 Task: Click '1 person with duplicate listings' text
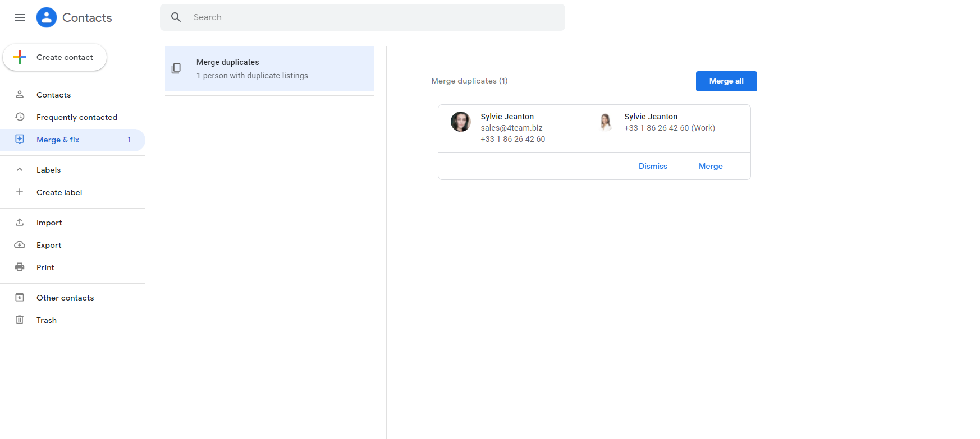click(252, 76)
